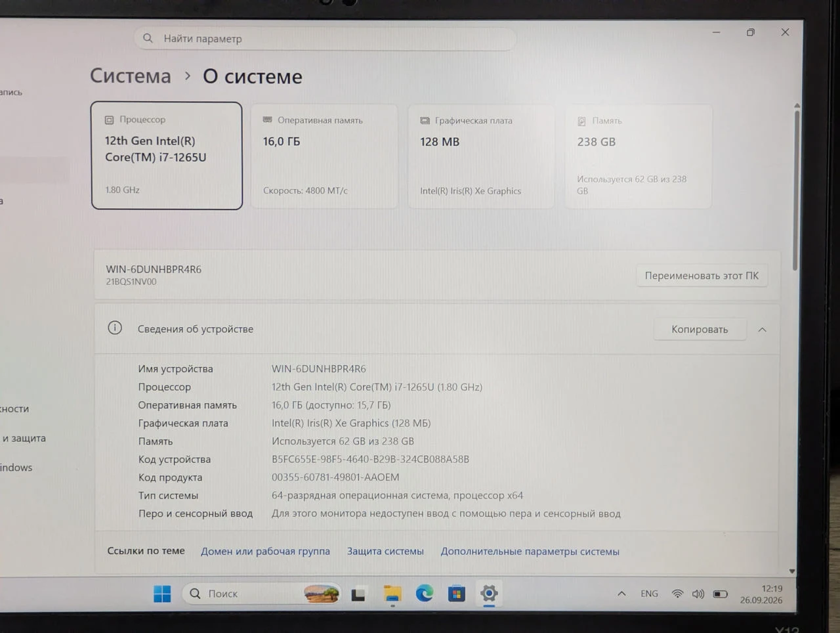Click the Тип системы row value
The height and width of the screenshot is (633, 840).
point(397,496)
